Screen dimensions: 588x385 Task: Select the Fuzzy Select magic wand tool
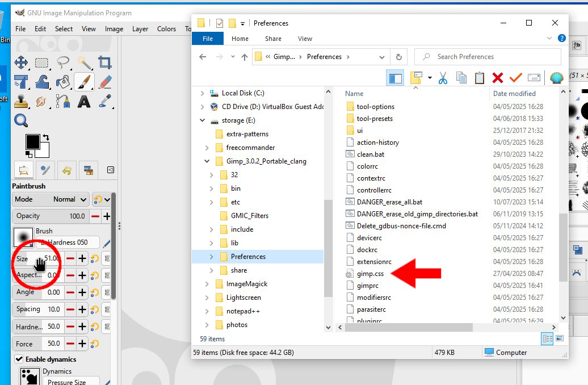tap(85, 62)
